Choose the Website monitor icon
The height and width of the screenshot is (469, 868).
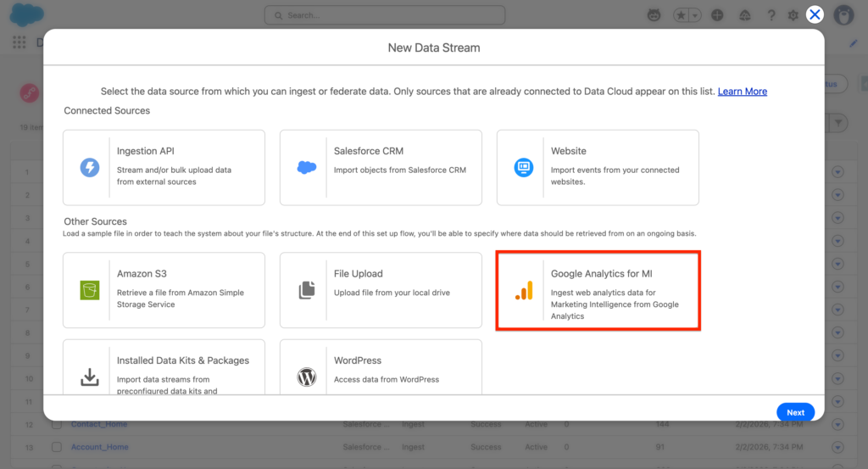(524, 167)
